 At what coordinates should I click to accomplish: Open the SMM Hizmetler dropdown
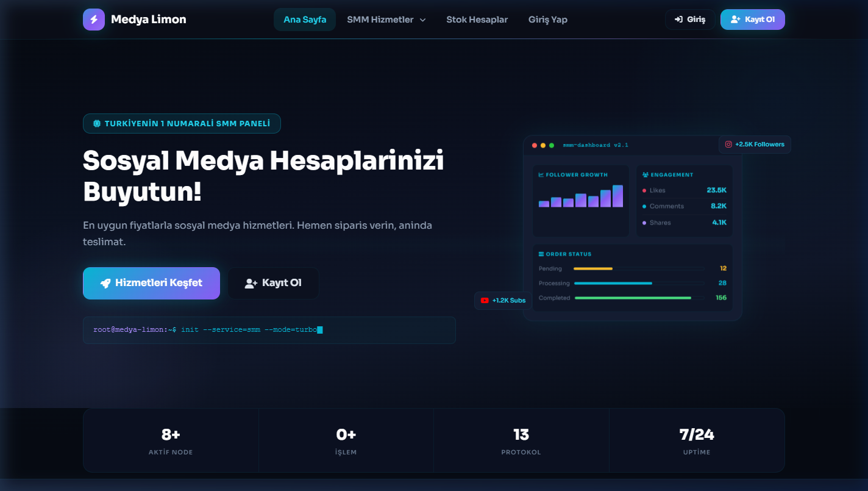point(386,19)
